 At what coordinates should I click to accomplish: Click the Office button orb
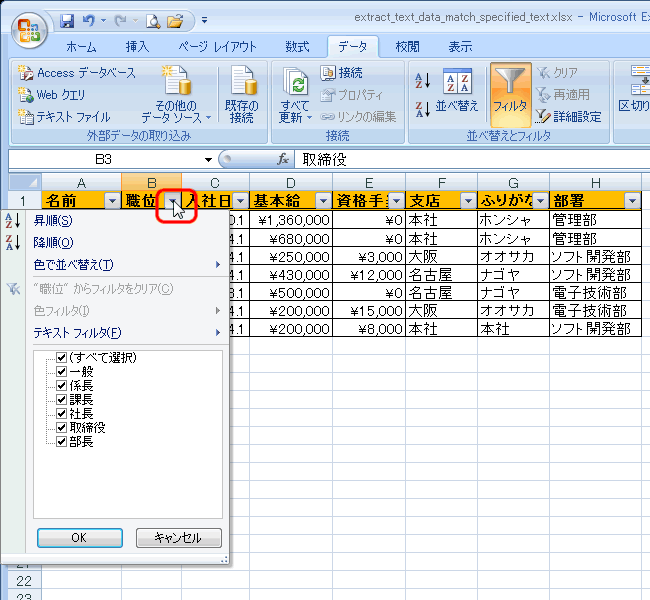[x=29, y=31]
